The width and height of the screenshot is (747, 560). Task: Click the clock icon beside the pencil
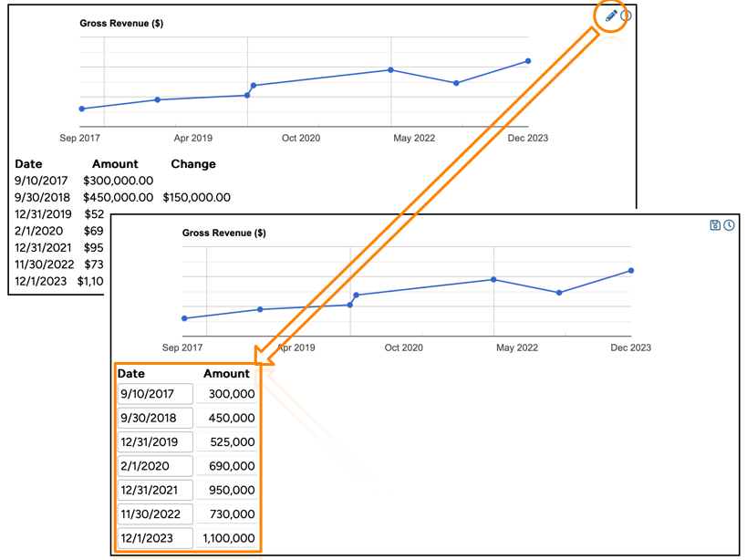click(x=626, y=16)
